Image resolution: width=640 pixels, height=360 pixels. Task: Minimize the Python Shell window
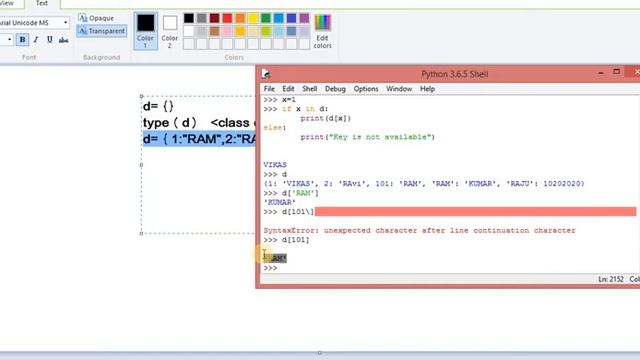[601, 73]
